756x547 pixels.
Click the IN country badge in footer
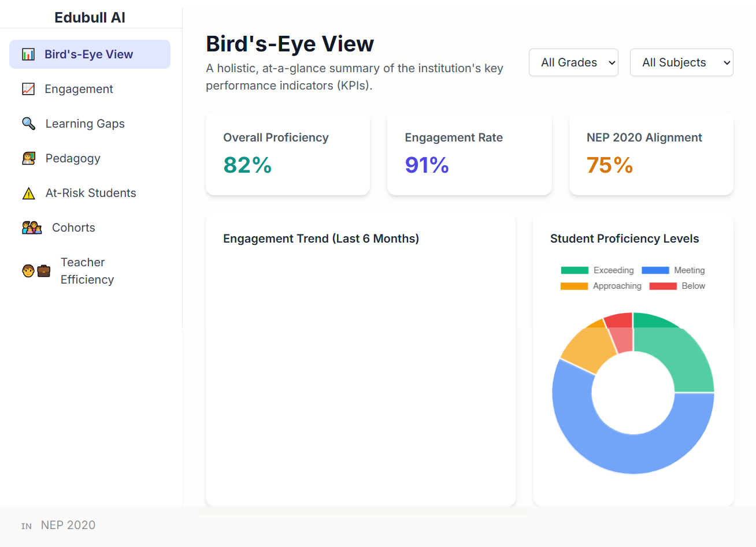click(x=26, y=526)
